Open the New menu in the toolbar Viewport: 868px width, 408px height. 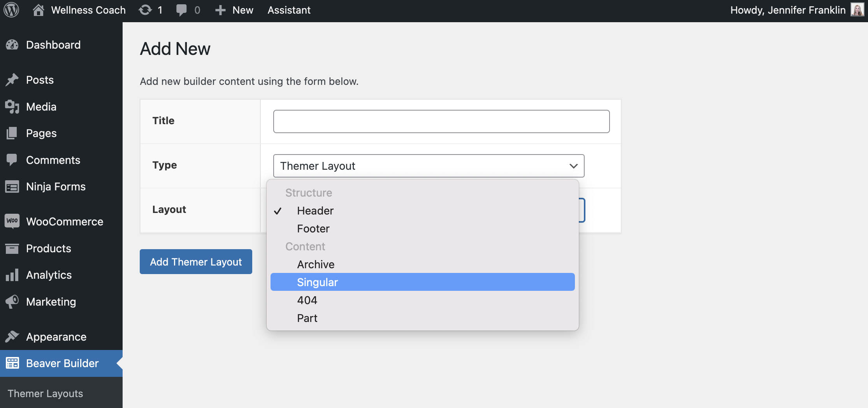coord(234,10)
